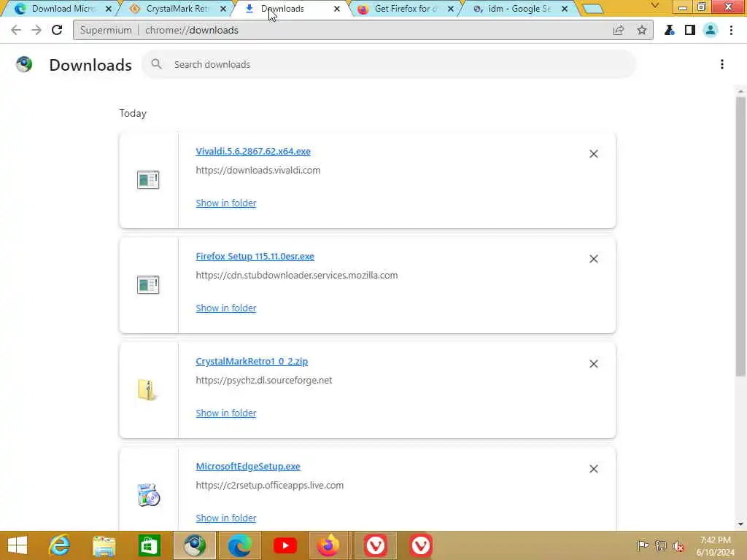The height and width of the screenshot is (560, 747).
Task: Open MicrosoftEdgeSetup.exe download
Action: tap(248, 466)
